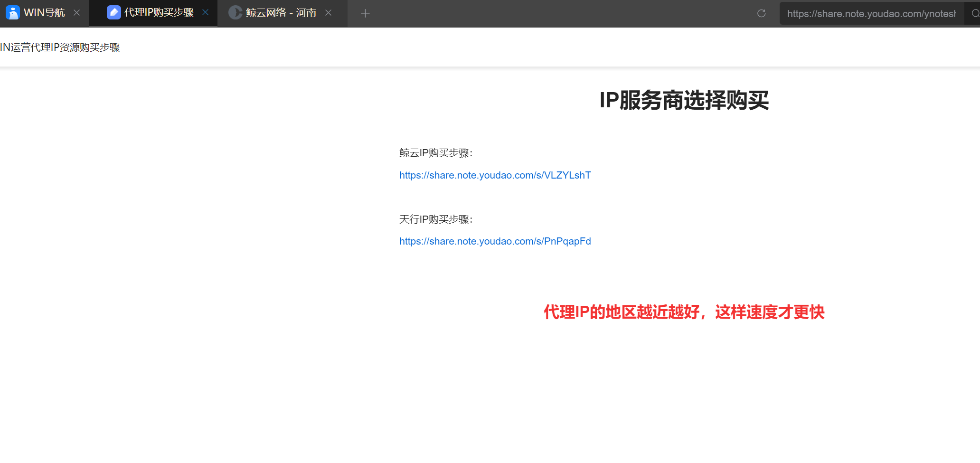The image size is (980, 463).
Task: Click the red 代理IP的地区越近越好 notice text
Action: (684, 312)
